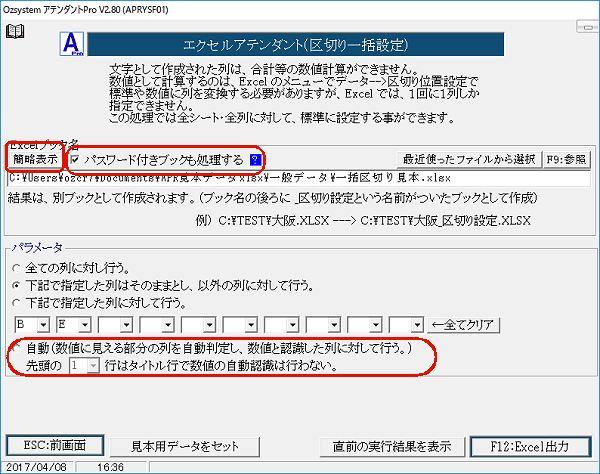The width and height of the screenshot is (600, 474).
Task: Click 直前の実行結果を表示 button
Action: click(x=392, y=446)
